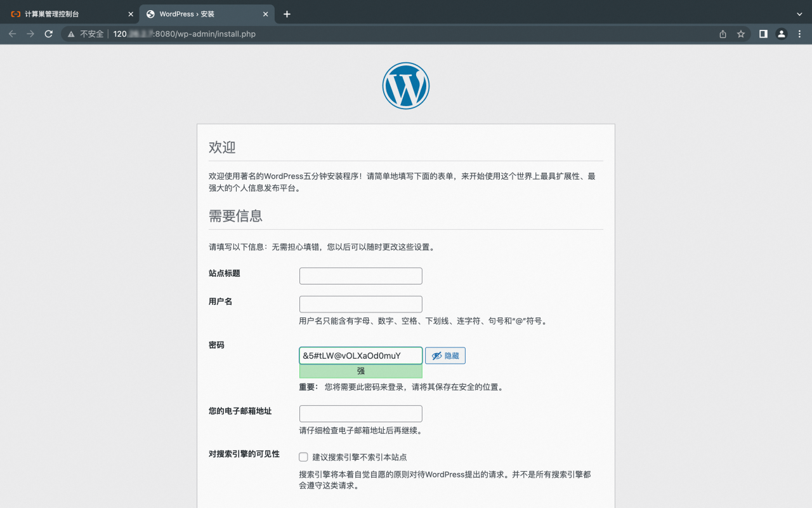Hide the password with 隐藏 button
Image resolution: width=812 pixels, height=508 pixels.
[445, 356]
